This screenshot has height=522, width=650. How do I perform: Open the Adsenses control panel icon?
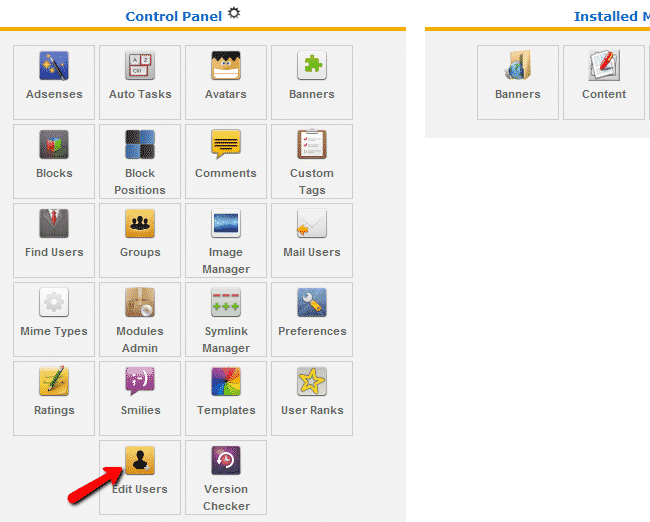54,81
